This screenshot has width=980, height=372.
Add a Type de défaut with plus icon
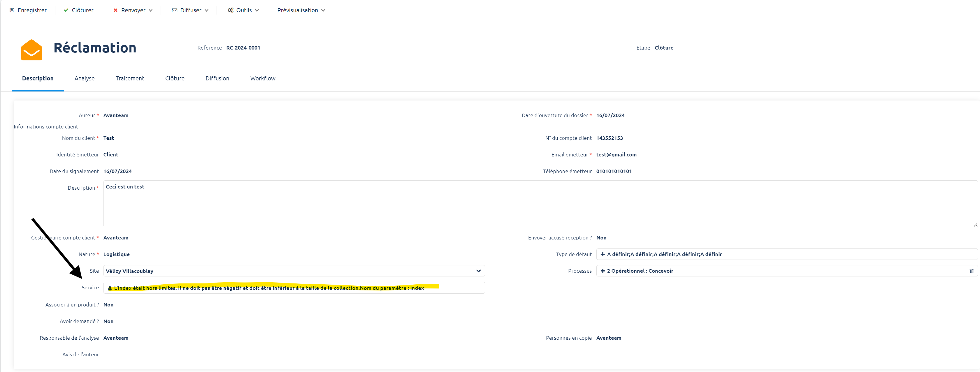click(x=603, y=255)
